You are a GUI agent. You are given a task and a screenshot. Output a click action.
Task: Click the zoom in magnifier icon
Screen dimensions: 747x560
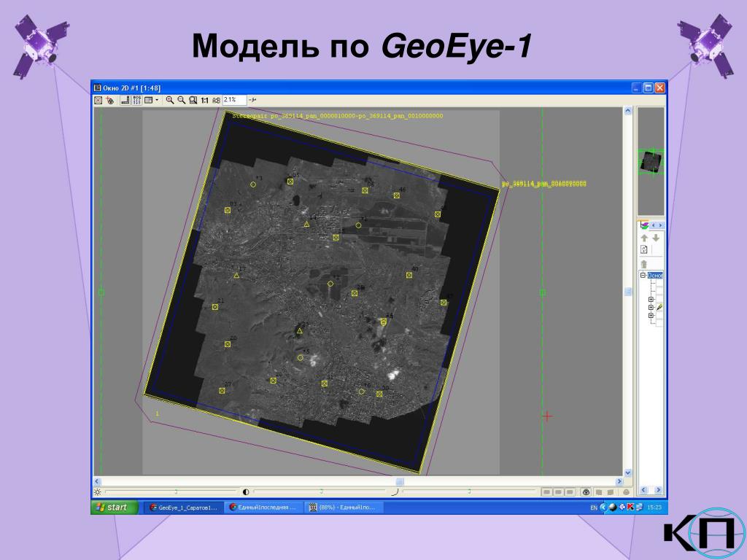point(169,100)
